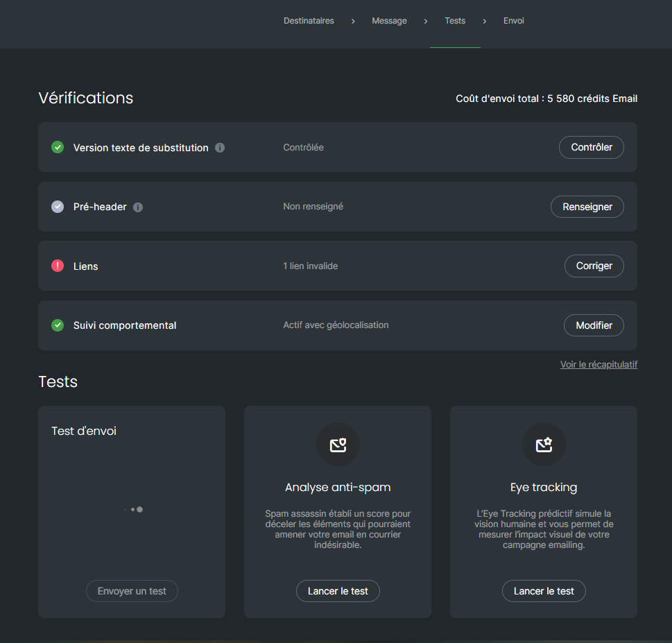Image resolution: width=672 pixels, height=643 pixels.
Task: Click the 1 lien invalide status
Action: click(310, 266)
